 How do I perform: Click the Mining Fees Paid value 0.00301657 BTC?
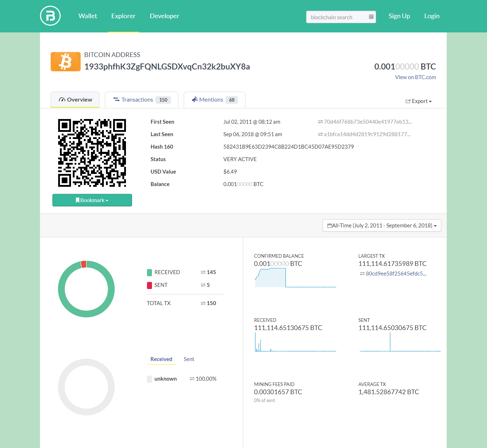pyautogui.click(x=278, y=392)
